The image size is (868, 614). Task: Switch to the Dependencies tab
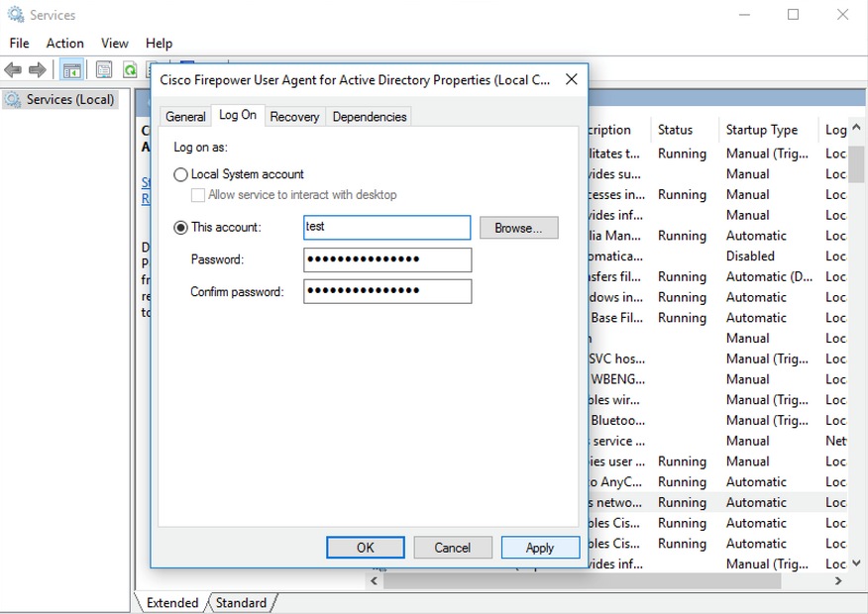(x=369, y=116)
